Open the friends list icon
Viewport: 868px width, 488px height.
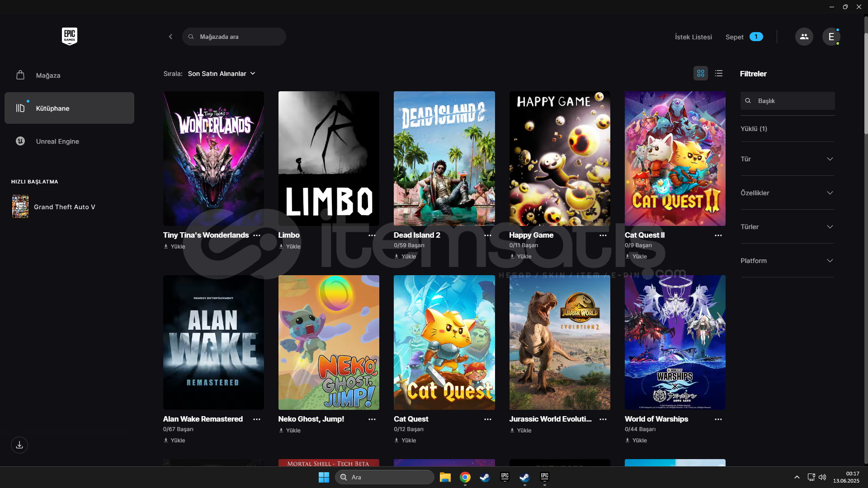(804, 37)
